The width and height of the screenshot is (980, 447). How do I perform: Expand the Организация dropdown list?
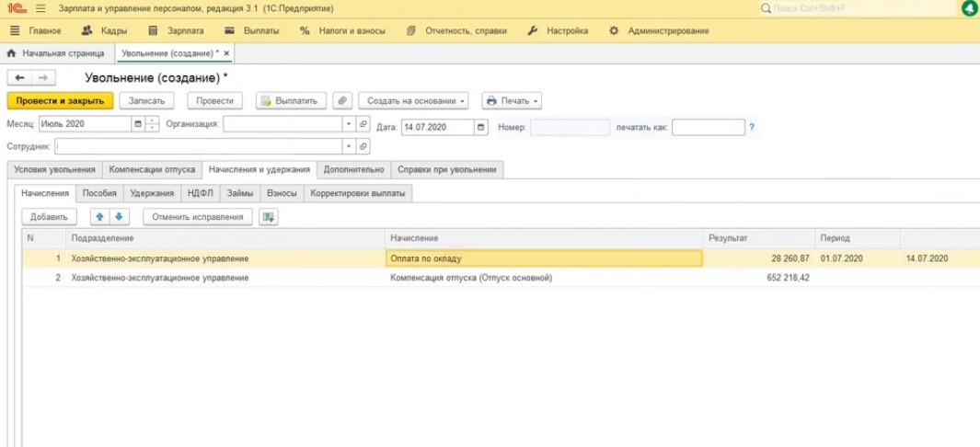point(349,124)
